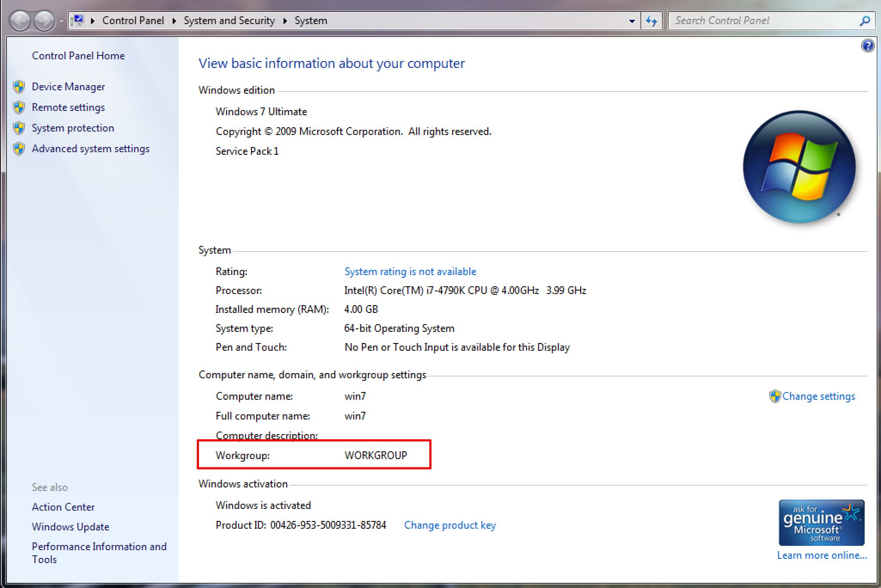Open Performance Information and Tools link

tap(99, 553)
